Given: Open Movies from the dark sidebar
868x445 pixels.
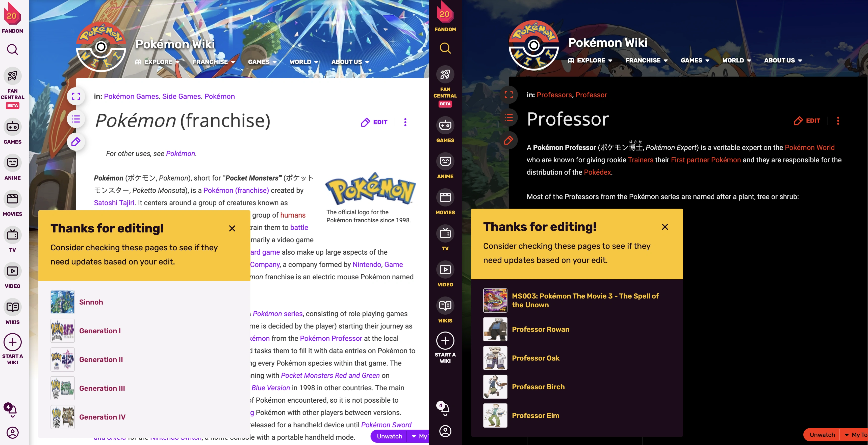Looking at the screenshot, I should (445, 198).
